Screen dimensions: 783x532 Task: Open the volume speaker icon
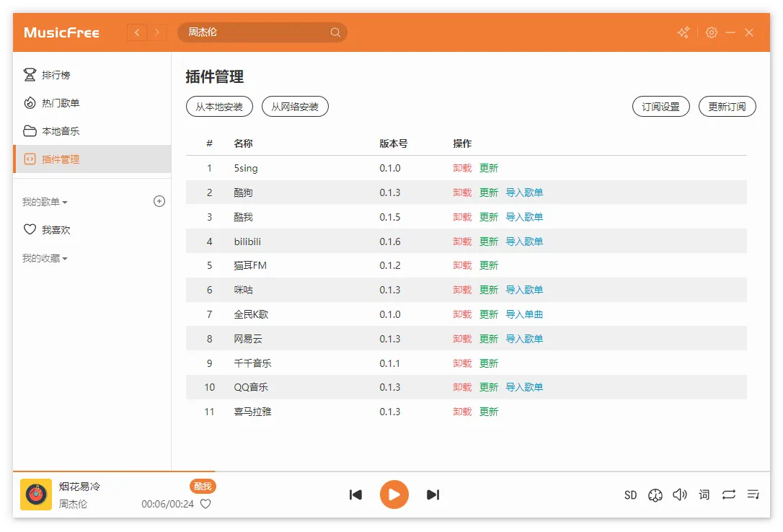tap(680, 495)
